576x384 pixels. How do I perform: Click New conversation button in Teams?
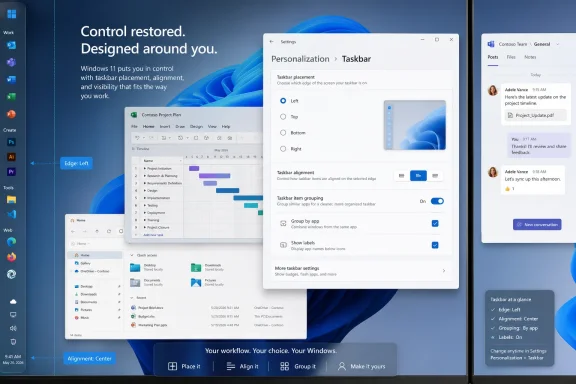coord(537,225)
